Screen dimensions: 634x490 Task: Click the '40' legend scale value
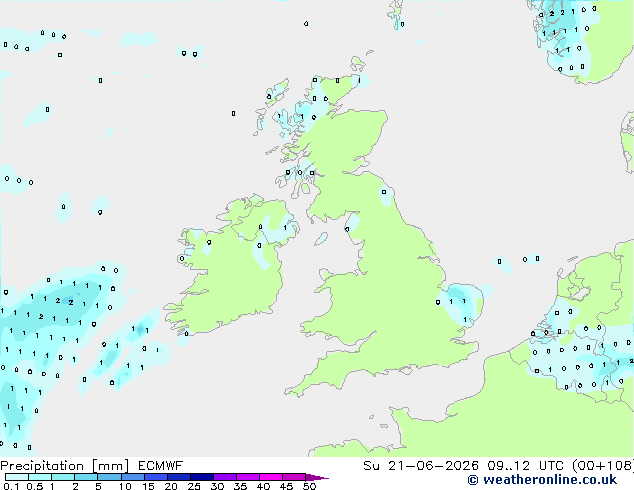[x=263, y=486]
